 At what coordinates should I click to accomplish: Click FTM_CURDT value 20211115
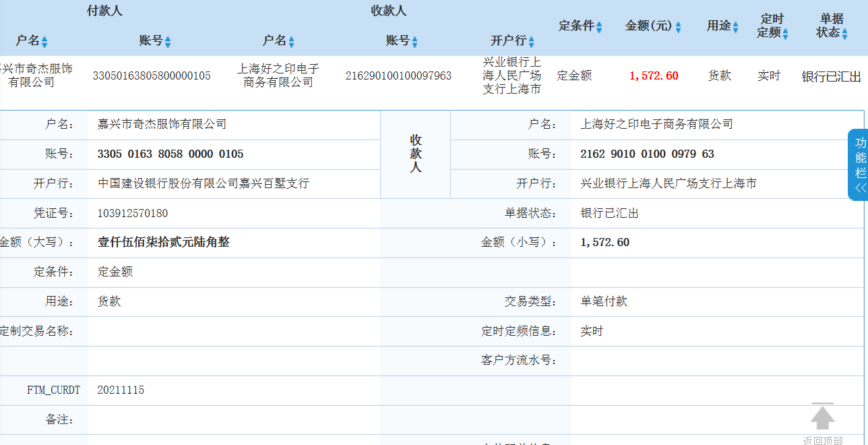121,390
